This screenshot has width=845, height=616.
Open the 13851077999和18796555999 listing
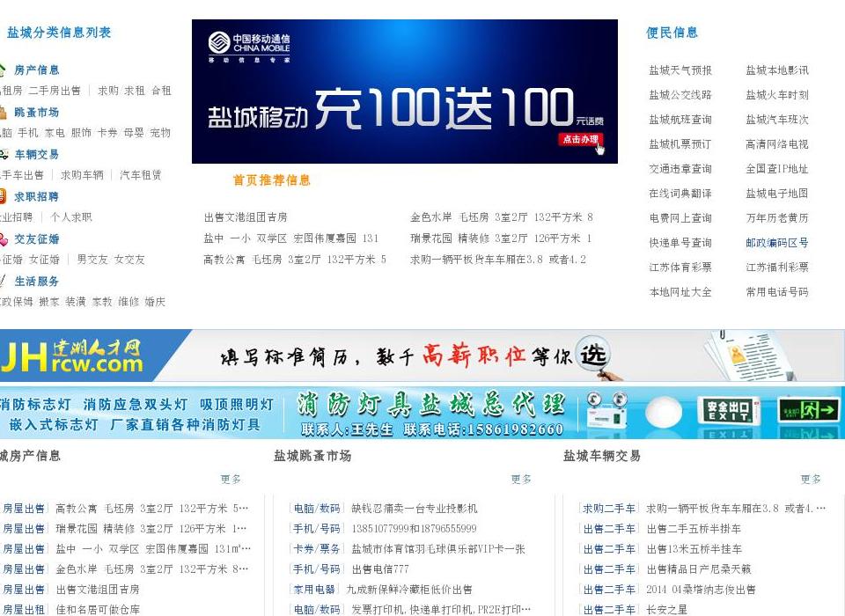pos(414,529)
